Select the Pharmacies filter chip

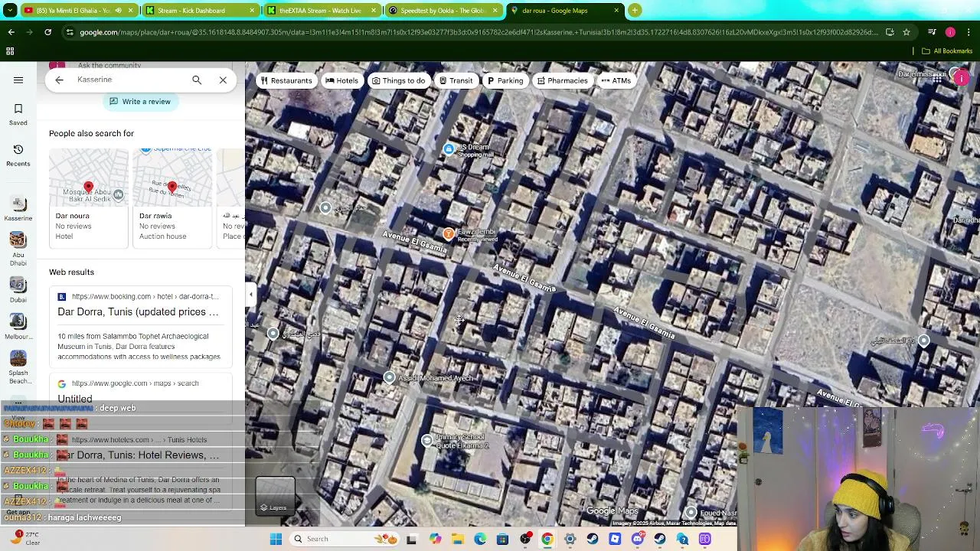[562, 80]
